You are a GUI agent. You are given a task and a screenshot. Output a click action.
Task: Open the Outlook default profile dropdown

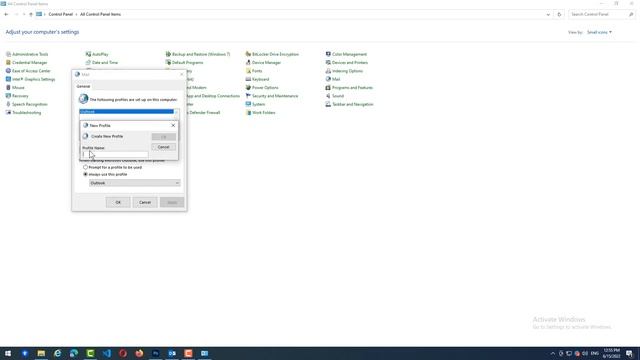135,183
